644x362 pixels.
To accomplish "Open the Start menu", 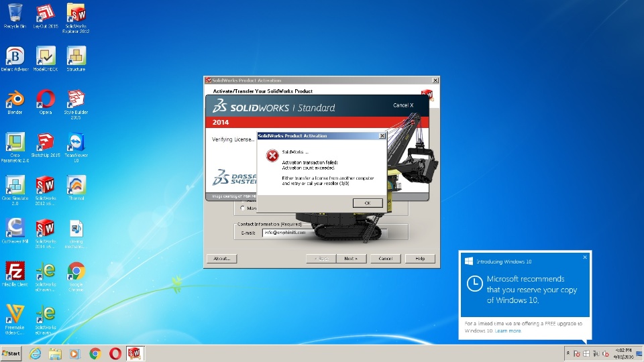I will (x=11, y=353).
